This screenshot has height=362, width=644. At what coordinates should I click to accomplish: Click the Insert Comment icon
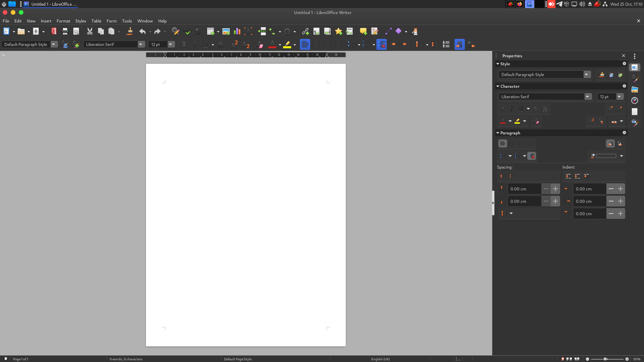pos(363,32)
